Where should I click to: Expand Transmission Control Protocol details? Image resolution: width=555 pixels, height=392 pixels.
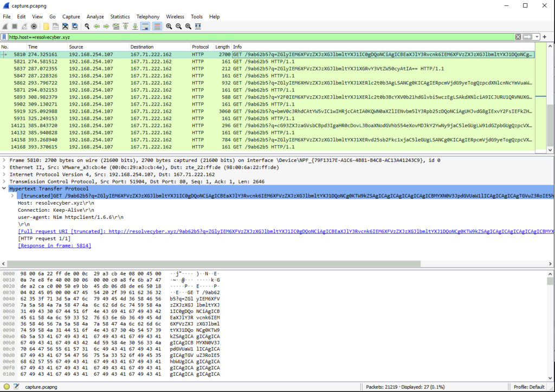coord(4,181)
